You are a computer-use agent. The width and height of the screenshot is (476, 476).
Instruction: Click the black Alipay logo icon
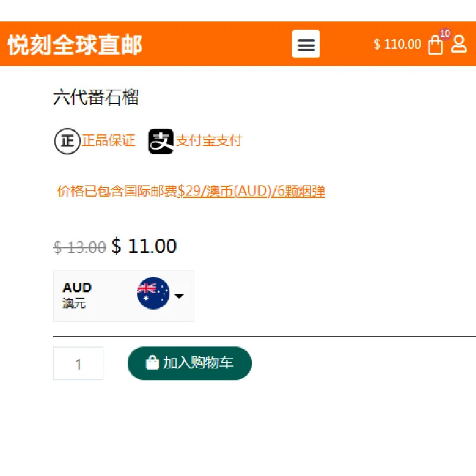click(160, 141)
